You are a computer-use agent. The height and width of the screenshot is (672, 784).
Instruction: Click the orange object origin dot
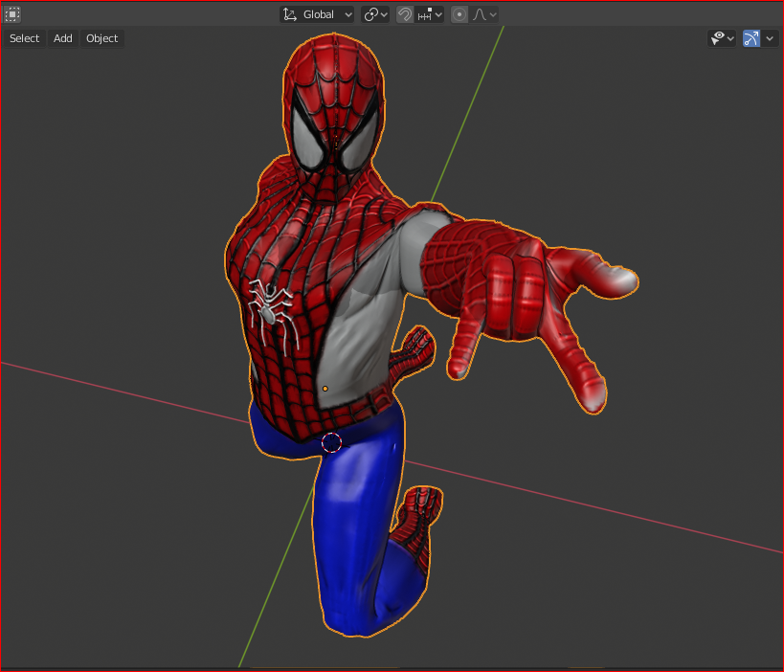tap(325, 389)
